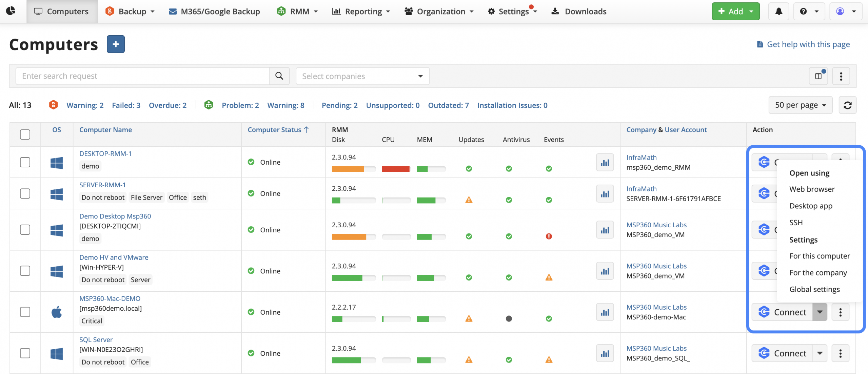This screenshot has height=374, width=868.
Task: Click Events warning icon for Demo HV and VMware
Action: point(549,277)
